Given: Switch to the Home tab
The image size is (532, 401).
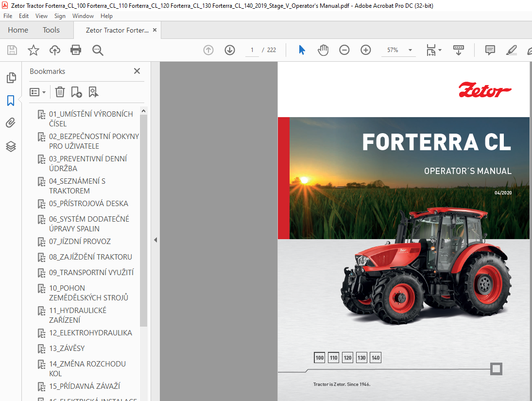Looking at the screenshot, I should click(x=18, y=30).
